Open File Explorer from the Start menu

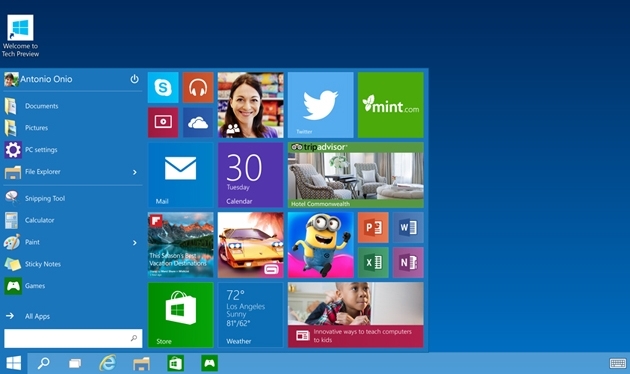pos(72,172)
